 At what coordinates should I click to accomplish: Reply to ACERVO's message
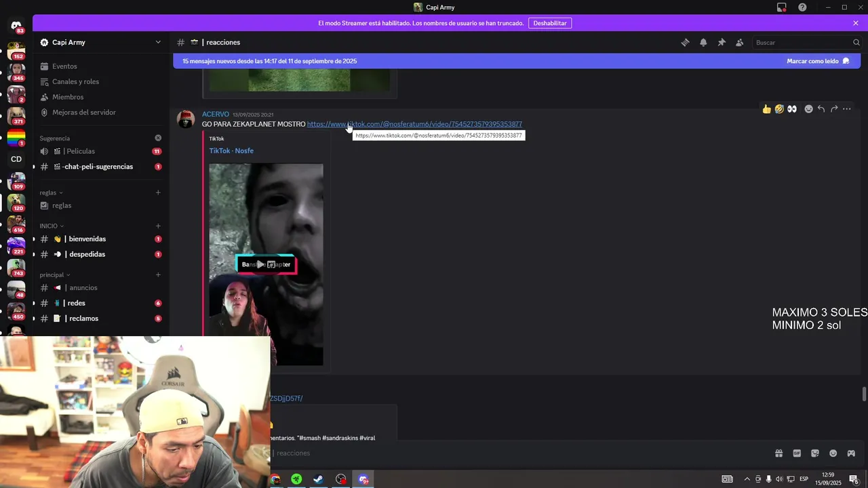coord(821,109)
